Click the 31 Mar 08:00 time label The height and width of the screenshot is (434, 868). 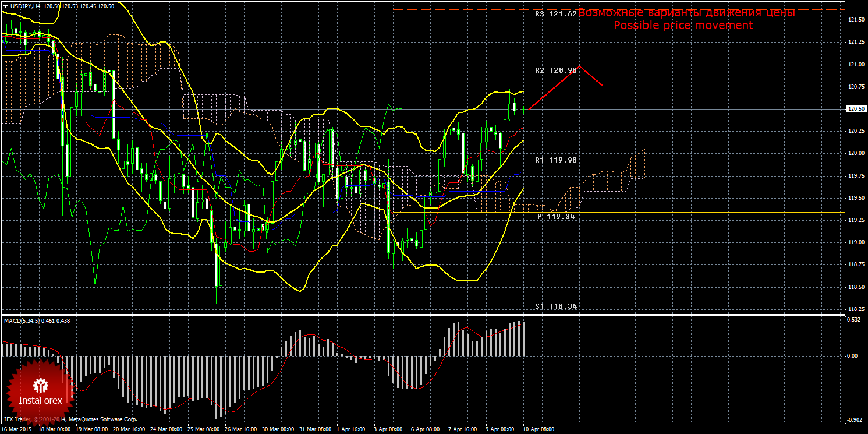point(317,430)
